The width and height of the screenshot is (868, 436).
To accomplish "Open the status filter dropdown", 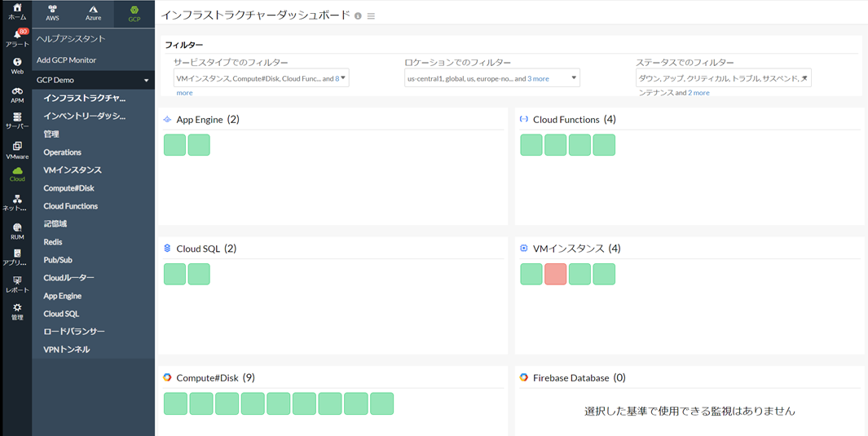I will (723, 78).
